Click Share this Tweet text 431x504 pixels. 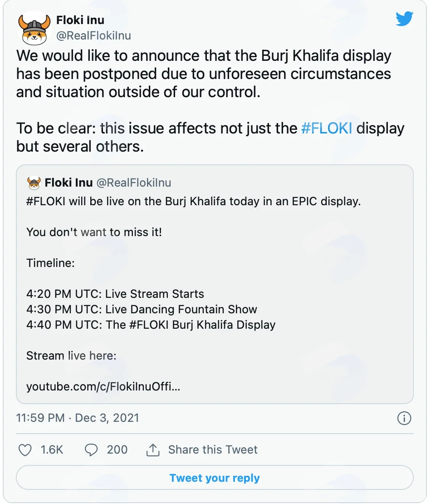213,450
